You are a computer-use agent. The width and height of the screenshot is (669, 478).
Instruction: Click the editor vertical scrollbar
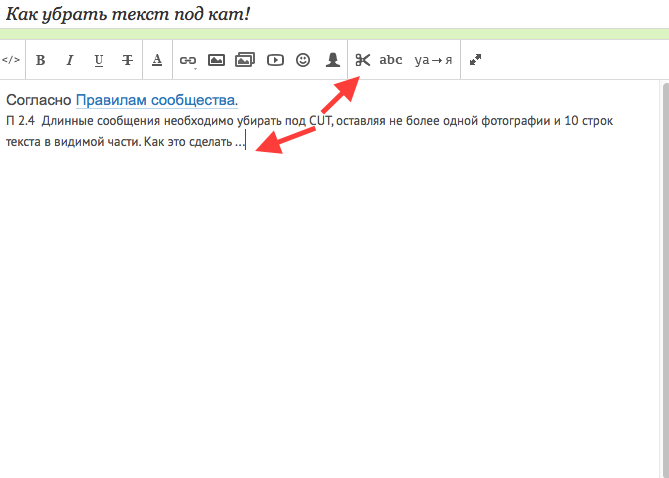click(x=664, y=280)
